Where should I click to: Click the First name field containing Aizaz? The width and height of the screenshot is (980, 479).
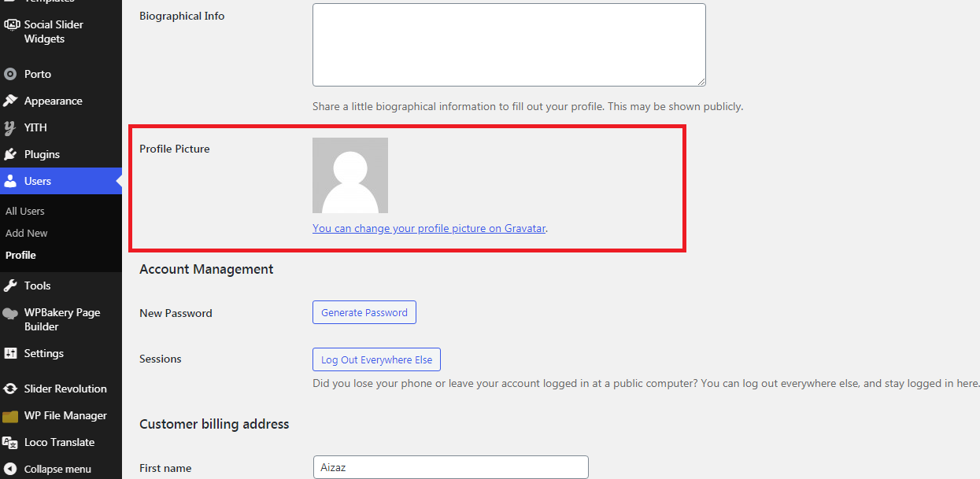(x=450, y=467)
